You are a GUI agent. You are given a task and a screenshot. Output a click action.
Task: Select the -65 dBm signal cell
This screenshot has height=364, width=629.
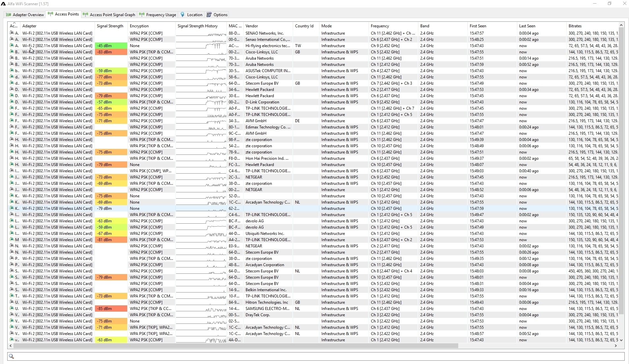[x=111, y=108]
